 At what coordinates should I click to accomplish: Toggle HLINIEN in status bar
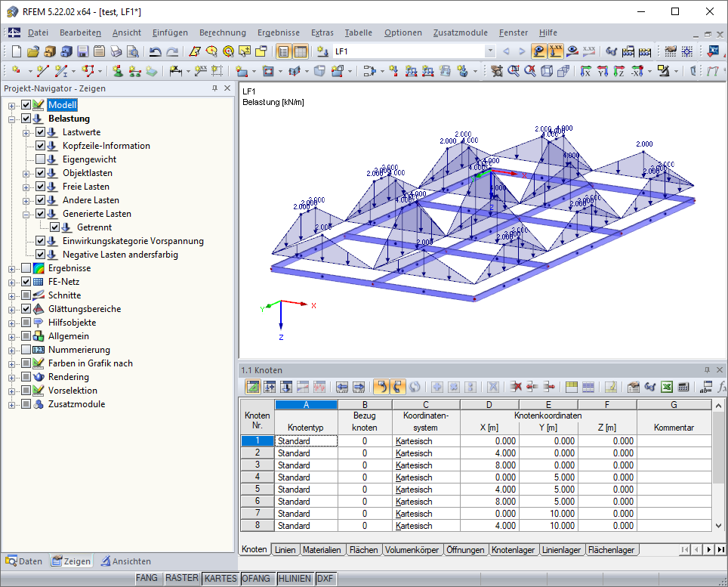click(295, 578)
